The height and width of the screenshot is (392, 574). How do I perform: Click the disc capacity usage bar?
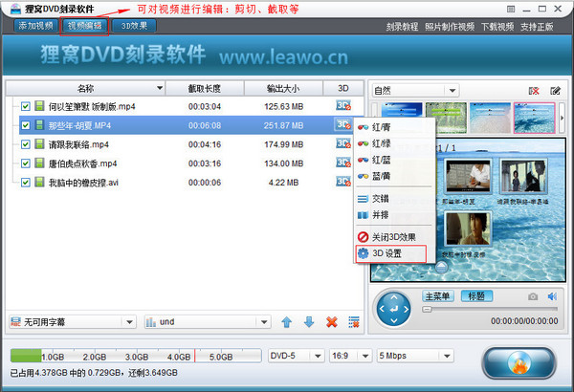136,356
